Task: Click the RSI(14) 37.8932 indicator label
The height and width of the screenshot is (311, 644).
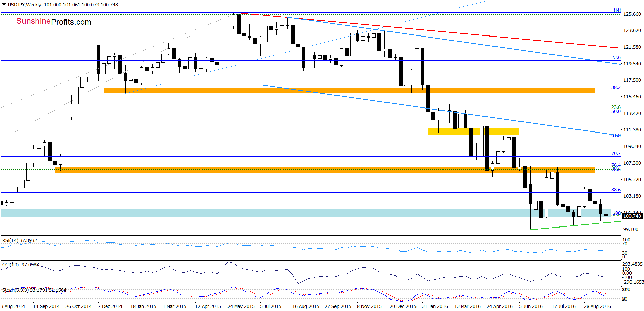Action: coord(20,240)
